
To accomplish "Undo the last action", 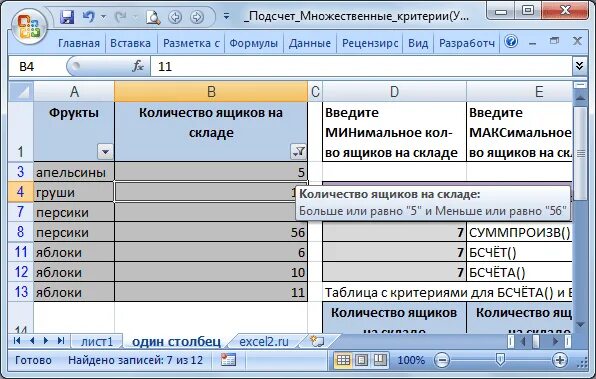I will (89, 17).
